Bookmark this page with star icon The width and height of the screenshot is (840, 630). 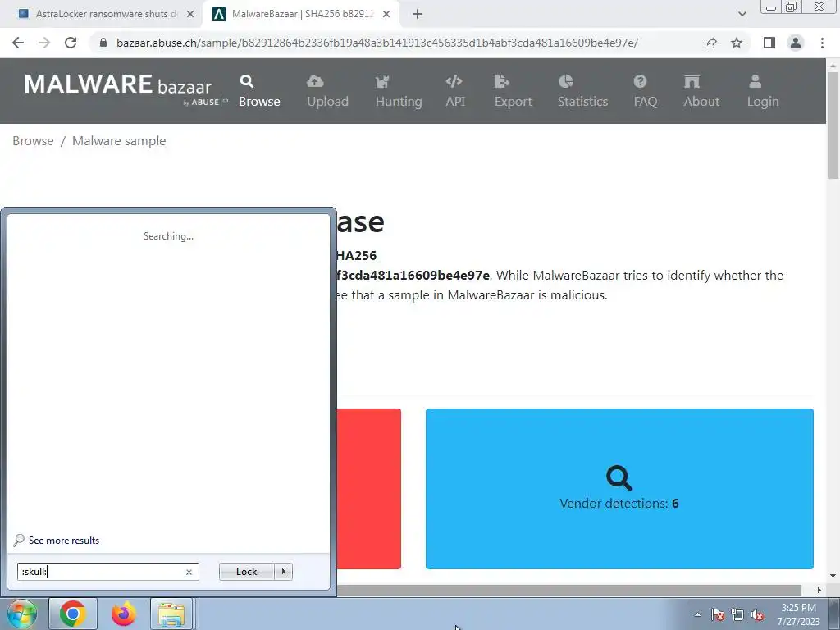pyautogui.click(x=737, y=43)
